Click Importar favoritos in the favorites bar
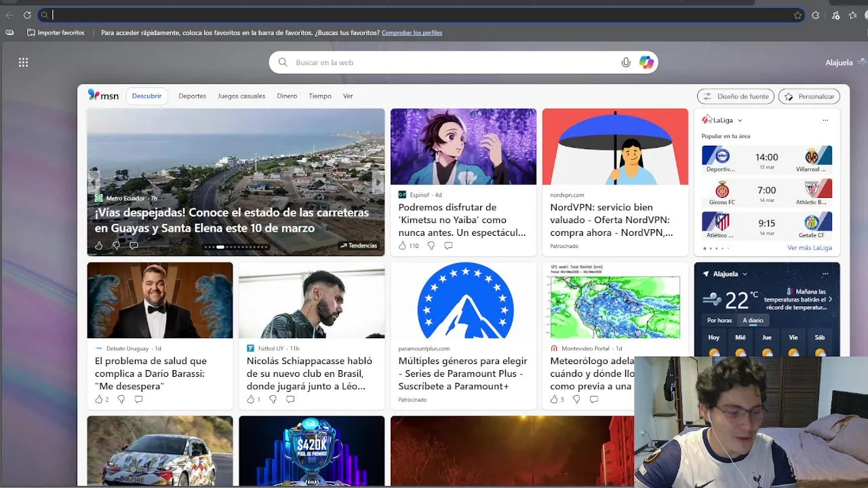Image resolution: width=868 pixels, height=488 pixels. click(x=56, y=33)
